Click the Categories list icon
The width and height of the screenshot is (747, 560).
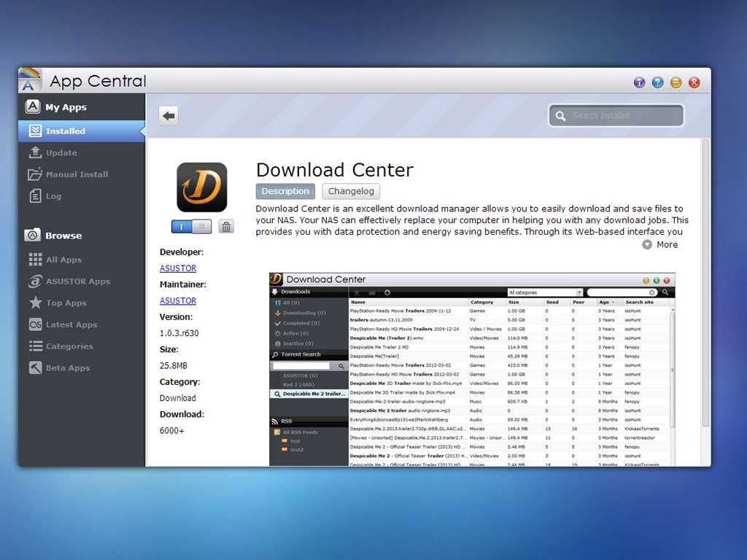click(35, 346)
